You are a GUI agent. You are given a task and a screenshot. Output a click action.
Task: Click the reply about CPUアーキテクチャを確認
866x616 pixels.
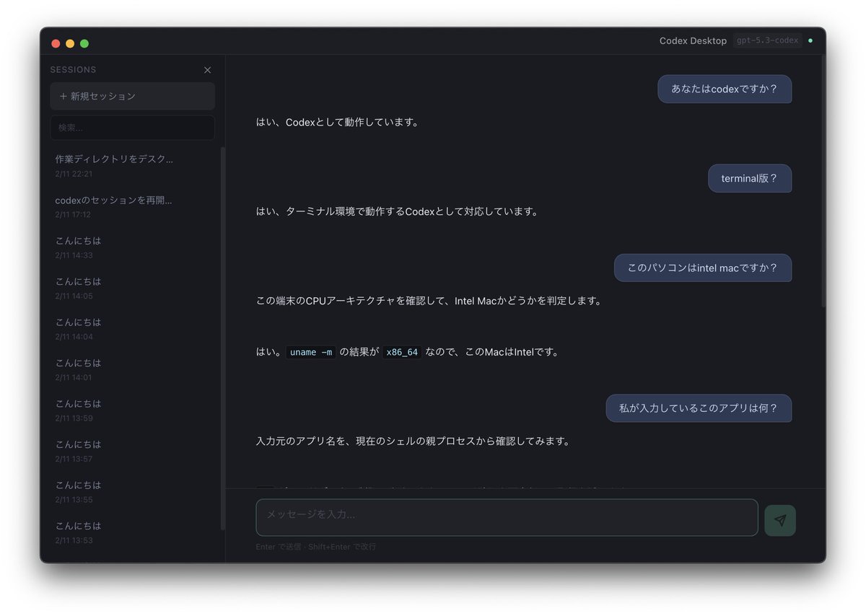pos(429,301)
